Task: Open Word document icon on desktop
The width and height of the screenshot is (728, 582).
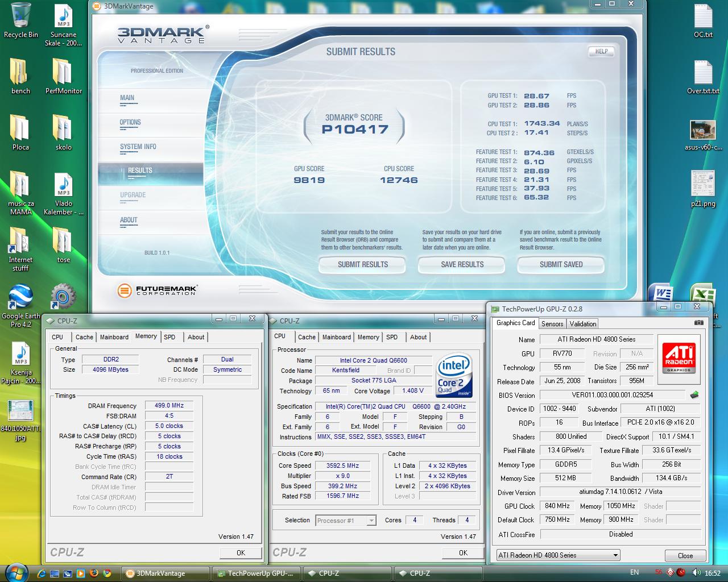Action: (x=662, y=294)
